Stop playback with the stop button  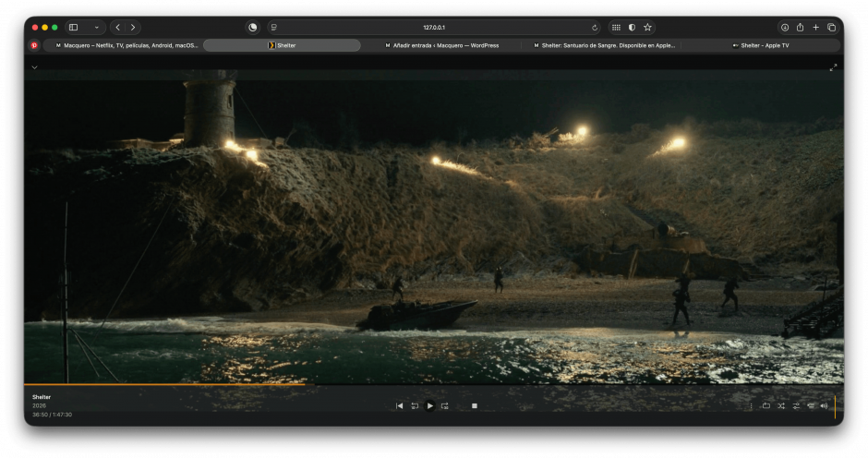click(475, 405)
